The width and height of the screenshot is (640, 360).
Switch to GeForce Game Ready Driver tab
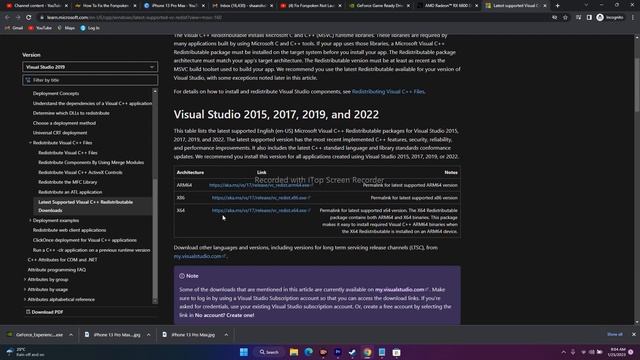pyautogui.click(x=379, y=6)
